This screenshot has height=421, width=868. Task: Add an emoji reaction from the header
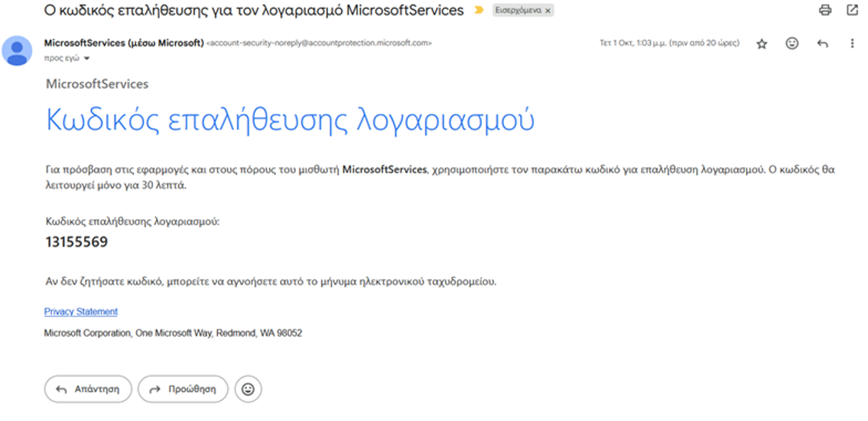(792, 43)
